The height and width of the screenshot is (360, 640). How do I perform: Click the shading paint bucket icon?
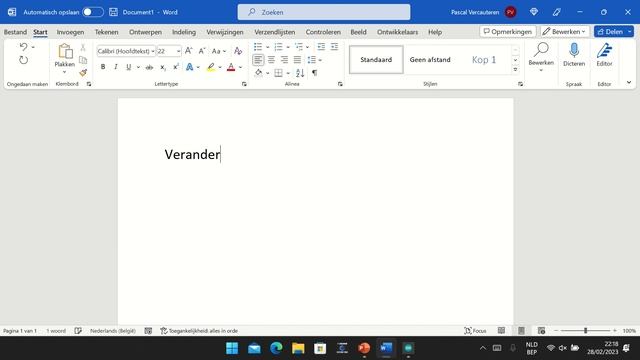click(x=258, y=73)
